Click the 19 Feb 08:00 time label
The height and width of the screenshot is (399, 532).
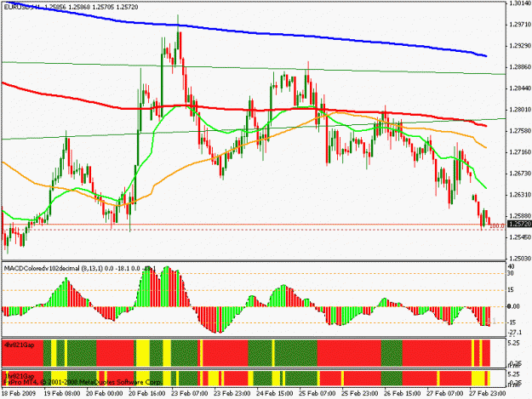pyautogui.click(x=62, y=394)
